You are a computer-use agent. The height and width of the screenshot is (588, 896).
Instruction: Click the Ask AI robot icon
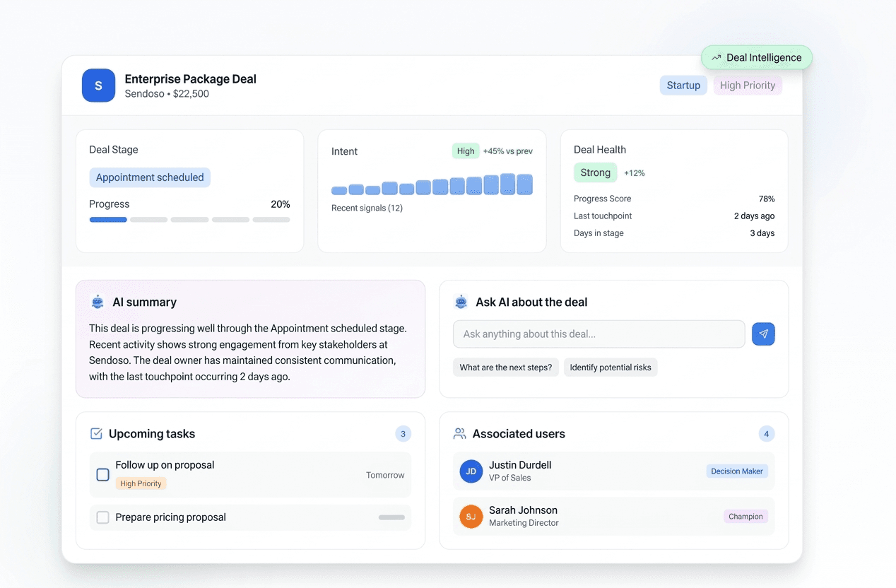(461, 301)
